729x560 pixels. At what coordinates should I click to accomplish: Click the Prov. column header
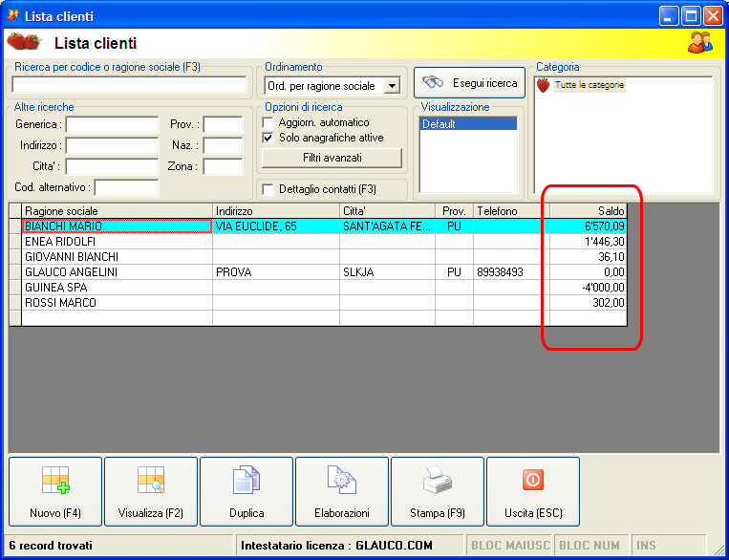454,211
